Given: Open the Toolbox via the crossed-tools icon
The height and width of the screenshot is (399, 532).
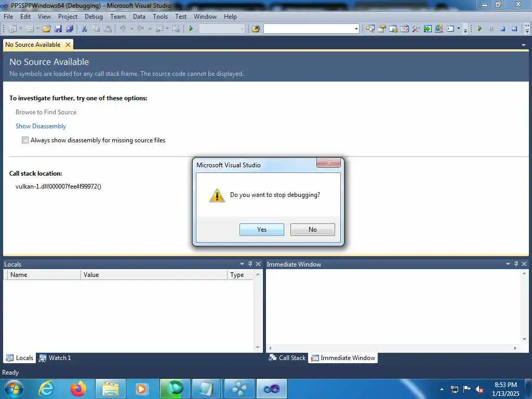Looking at the screenshot, I should [416, 29].
